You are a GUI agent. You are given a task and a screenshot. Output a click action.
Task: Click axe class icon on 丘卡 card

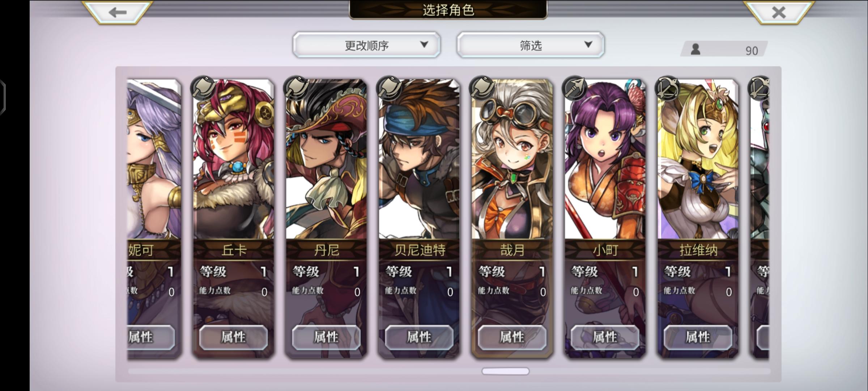(x=204, y=88)
